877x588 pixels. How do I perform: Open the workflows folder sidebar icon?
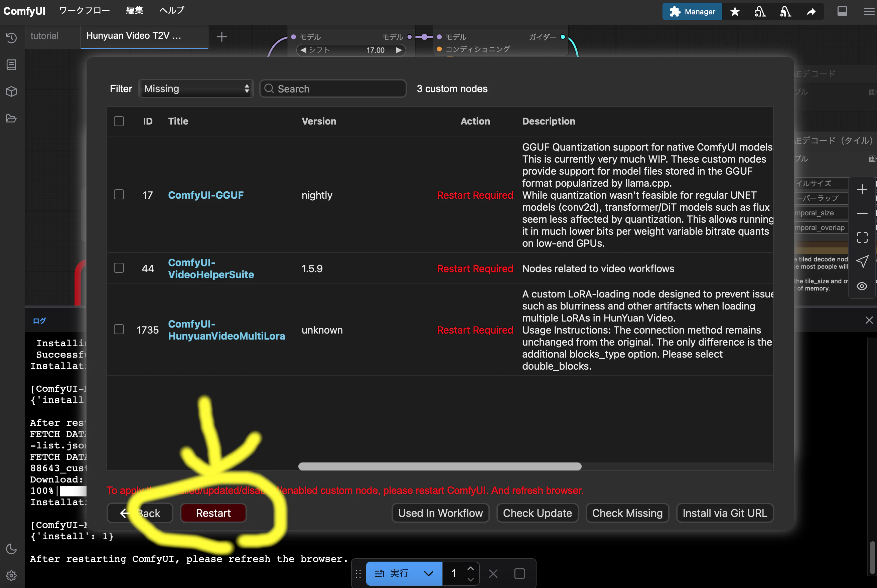[x=11, y=119]
